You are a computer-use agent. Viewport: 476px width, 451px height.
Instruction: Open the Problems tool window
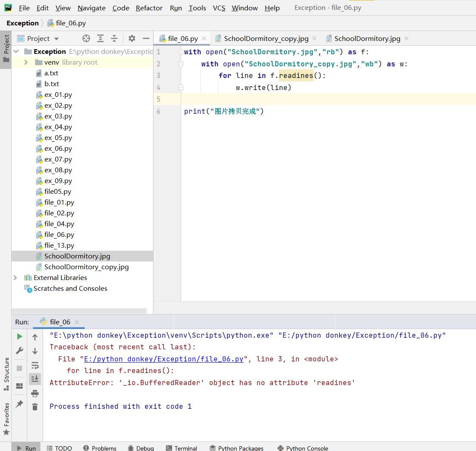(100, 448)
